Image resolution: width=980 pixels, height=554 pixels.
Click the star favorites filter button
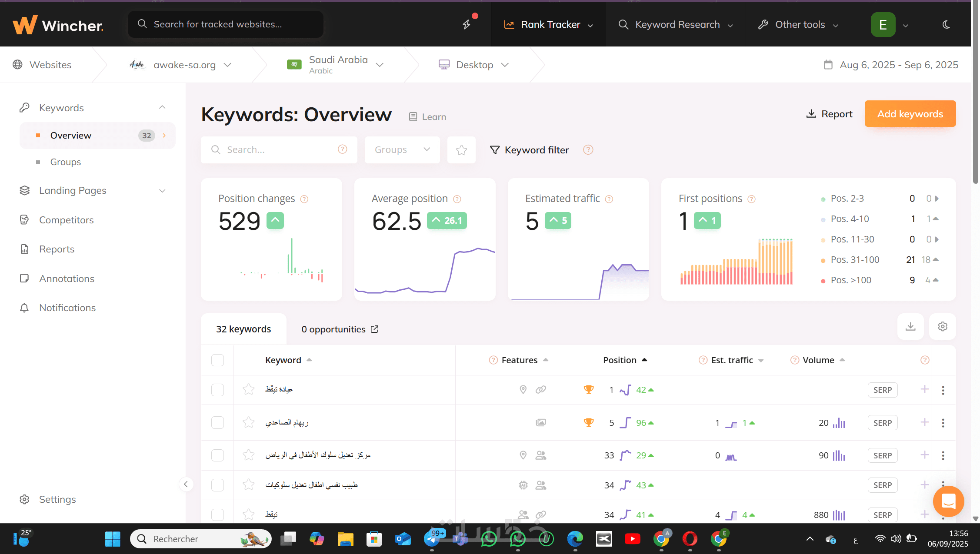(x=461, y=150)
